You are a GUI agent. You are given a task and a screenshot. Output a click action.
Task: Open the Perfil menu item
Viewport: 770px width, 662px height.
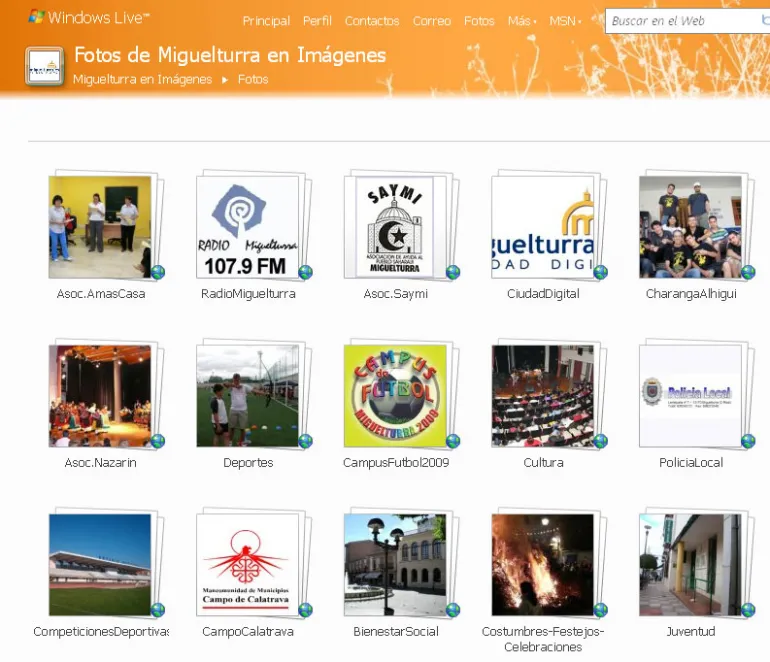[317, 21]
